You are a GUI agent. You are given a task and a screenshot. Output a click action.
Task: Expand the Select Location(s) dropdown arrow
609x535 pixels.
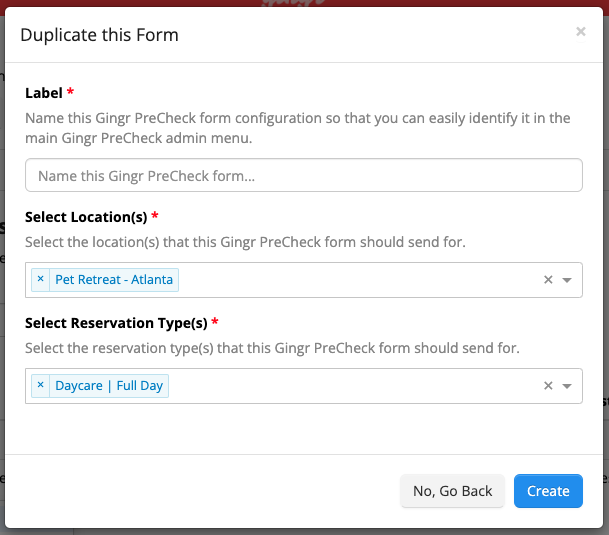pos(567,280)
